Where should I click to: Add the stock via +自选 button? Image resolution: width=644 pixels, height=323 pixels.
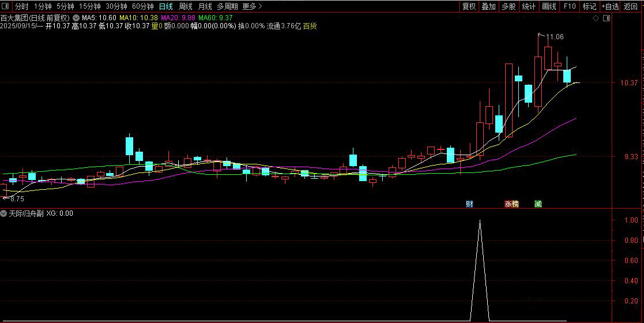point(611,6)
